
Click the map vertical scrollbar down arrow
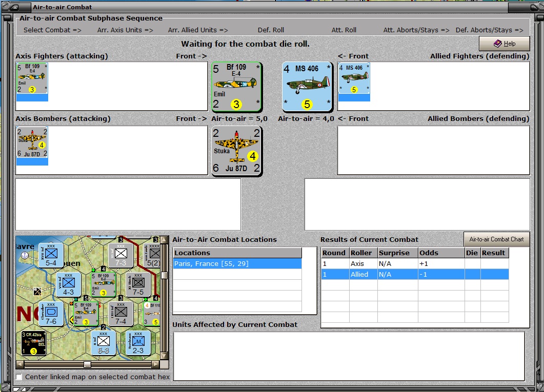point(165,356)
